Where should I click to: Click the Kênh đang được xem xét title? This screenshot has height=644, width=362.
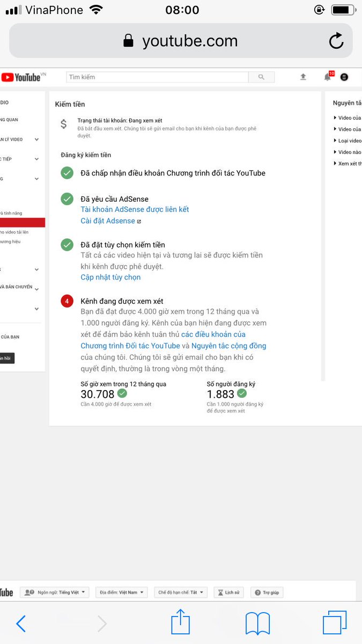[122, 301]
